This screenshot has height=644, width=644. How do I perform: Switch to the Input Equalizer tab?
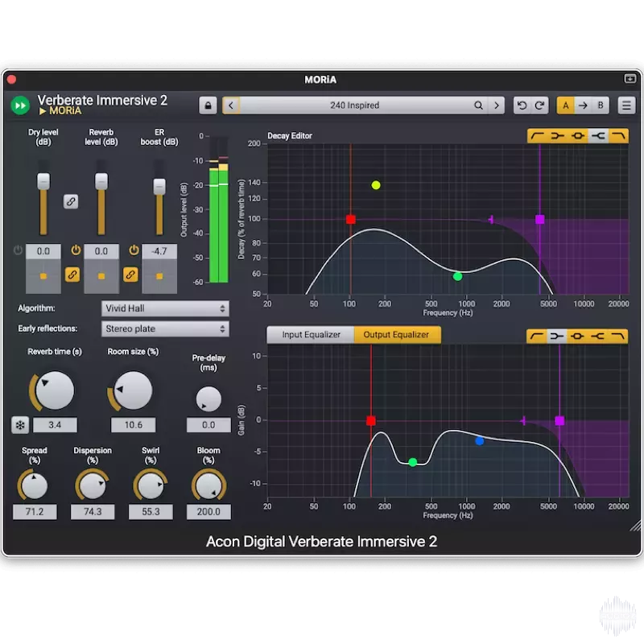311,335
